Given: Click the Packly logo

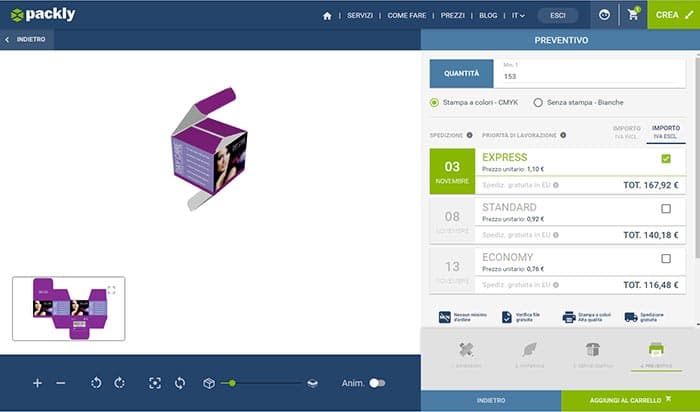Looking at the screenshot, I should pyautogui.click(x=43, y=15).
